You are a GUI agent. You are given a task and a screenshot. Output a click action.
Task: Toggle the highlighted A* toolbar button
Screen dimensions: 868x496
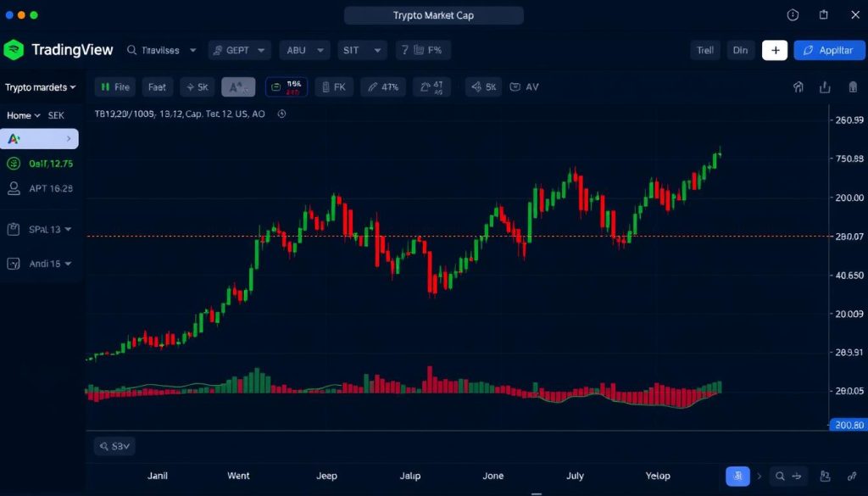237,86
